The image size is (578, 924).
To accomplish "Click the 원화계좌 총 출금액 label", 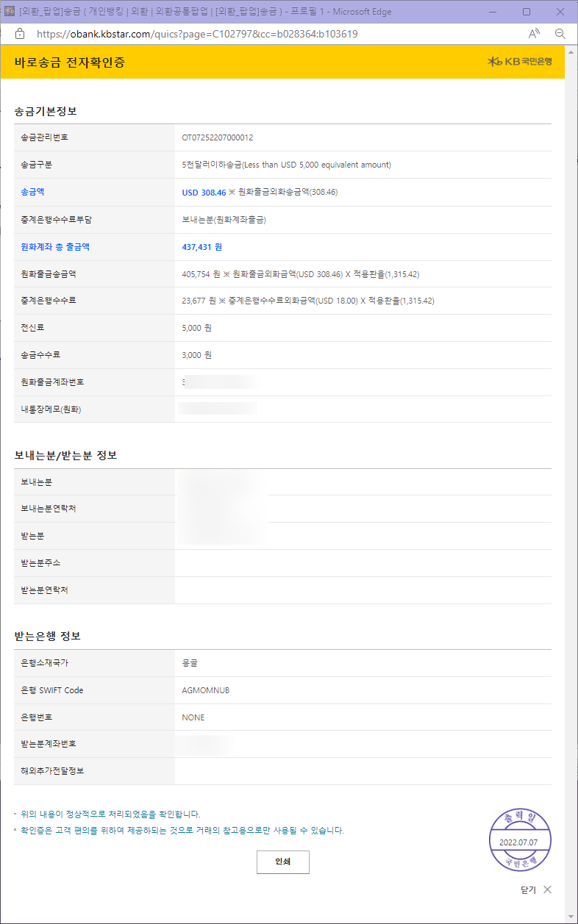I will click(55, 247).
